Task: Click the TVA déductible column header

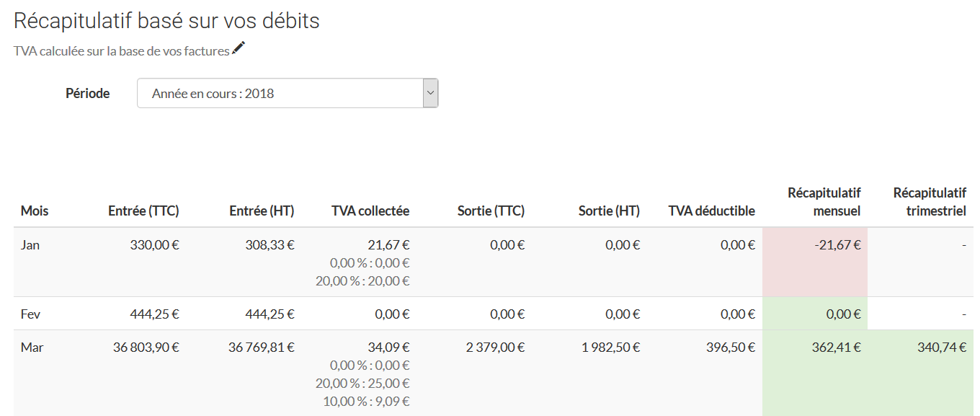Action: [711, 211]
